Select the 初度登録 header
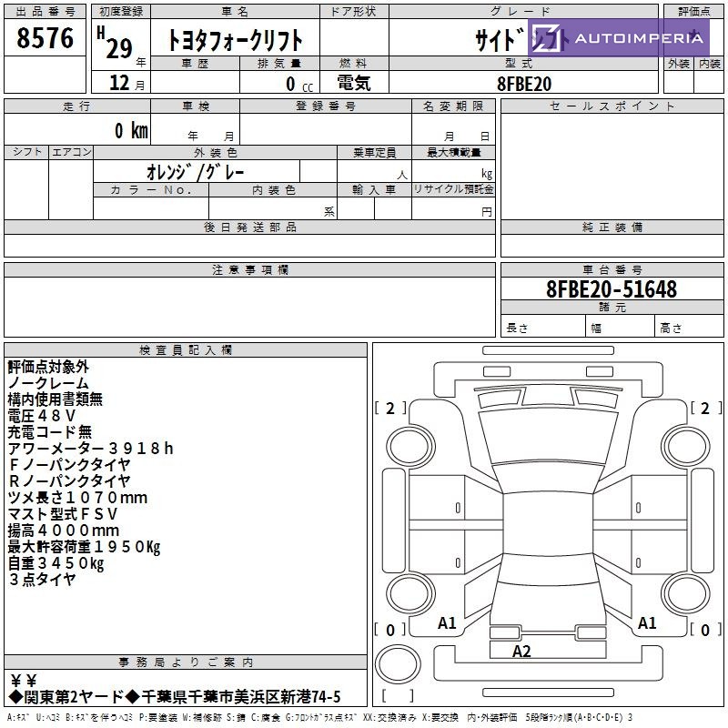728x728 pixels. click(121, 12)
